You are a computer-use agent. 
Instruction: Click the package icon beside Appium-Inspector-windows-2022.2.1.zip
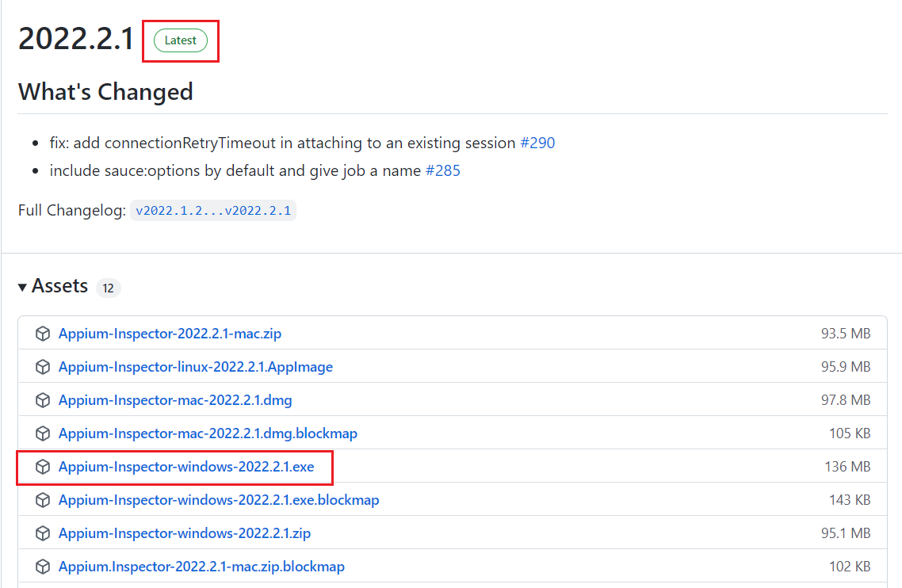pyautogui.click(x=43, y=533)
